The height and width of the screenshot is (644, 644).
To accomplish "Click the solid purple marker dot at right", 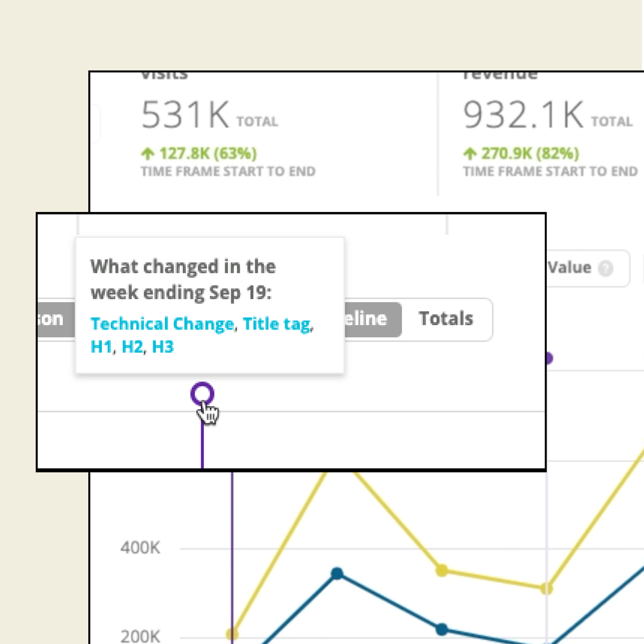I will [549, 358].
